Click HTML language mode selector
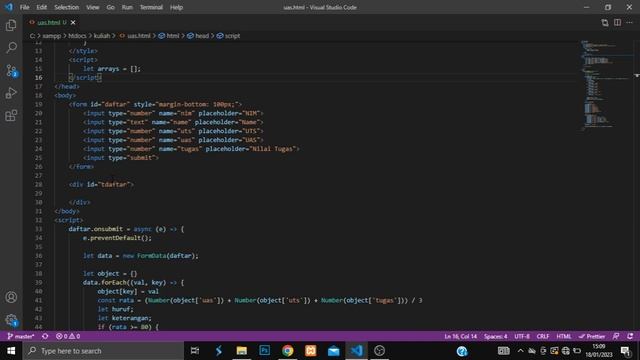Viewport: 640px width, 360px height. (x=564, y=336)
